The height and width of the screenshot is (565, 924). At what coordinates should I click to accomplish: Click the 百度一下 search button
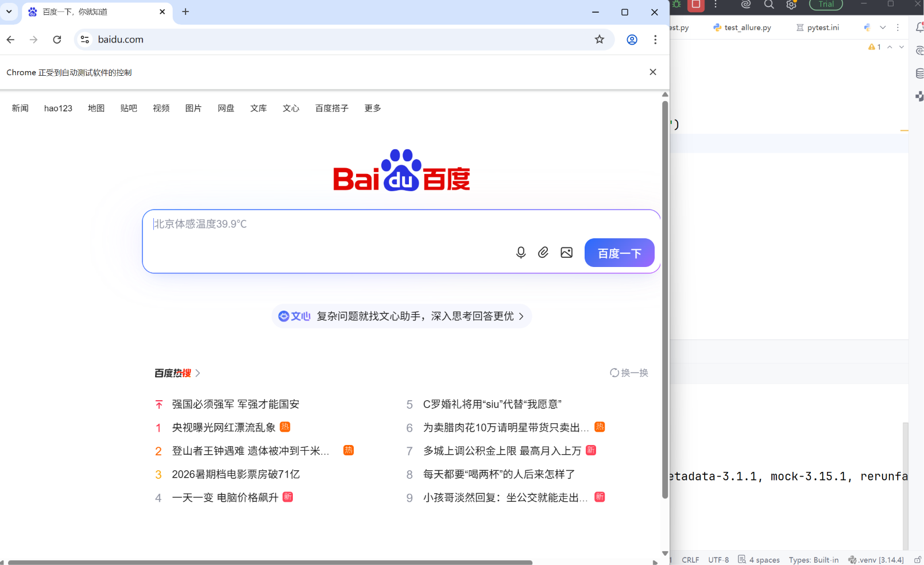tap(619, 253)
